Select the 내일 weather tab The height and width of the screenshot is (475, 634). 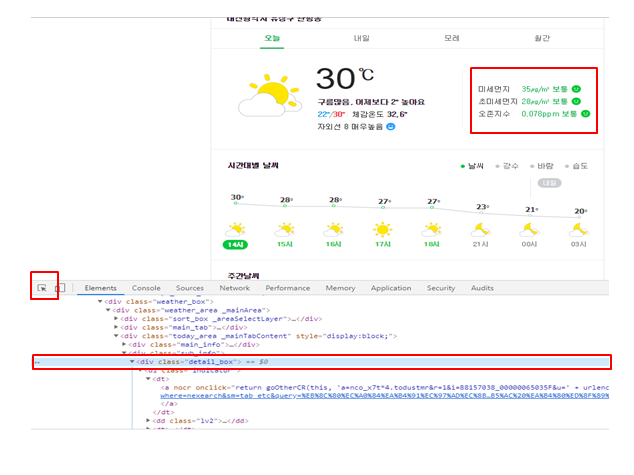coord(361,38)
